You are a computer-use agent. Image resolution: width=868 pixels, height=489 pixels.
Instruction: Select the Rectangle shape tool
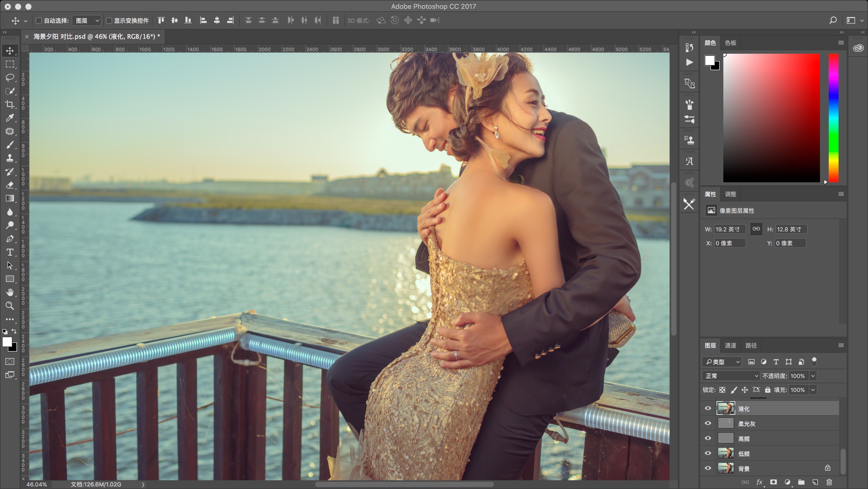point(10,279)
